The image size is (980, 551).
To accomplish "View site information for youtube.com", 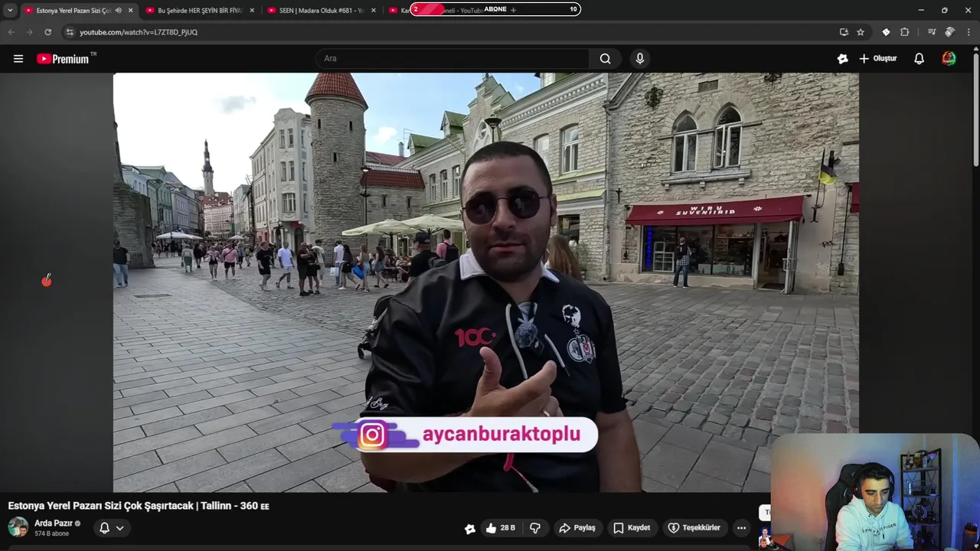I will (70, 32).
